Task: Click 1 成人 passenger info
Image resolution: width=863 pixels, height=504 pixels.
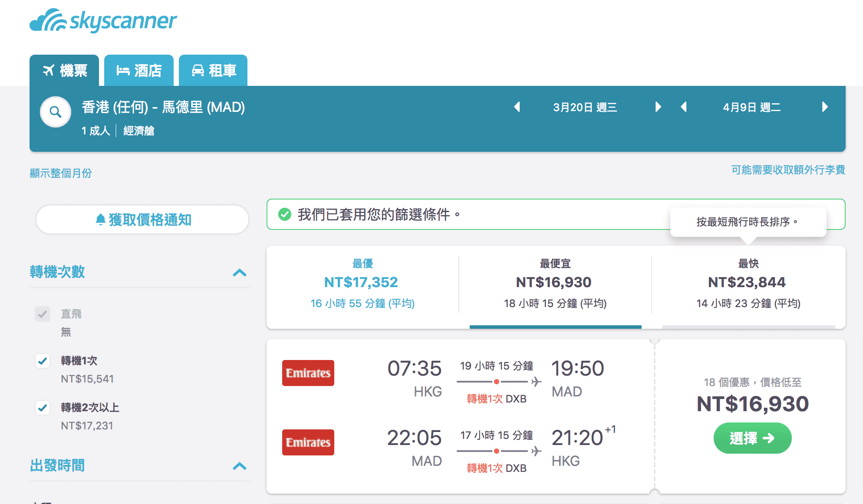Action: click(96, 131)
